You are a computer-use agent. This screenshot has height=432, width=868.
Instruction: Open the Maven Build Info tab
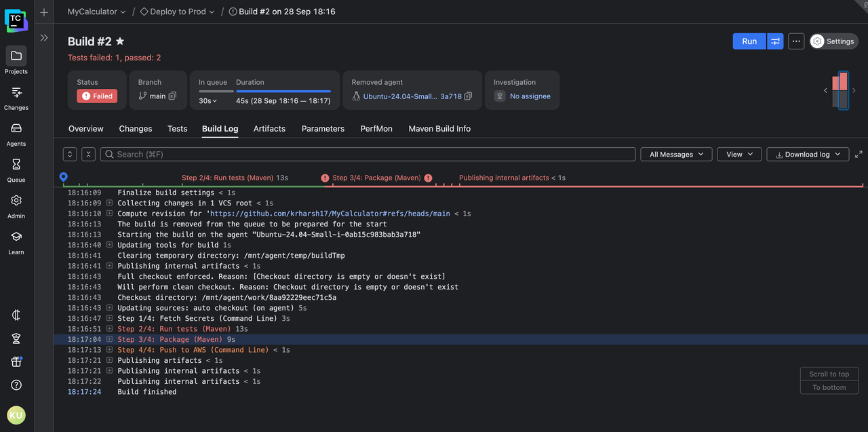[x=439, y=129]
